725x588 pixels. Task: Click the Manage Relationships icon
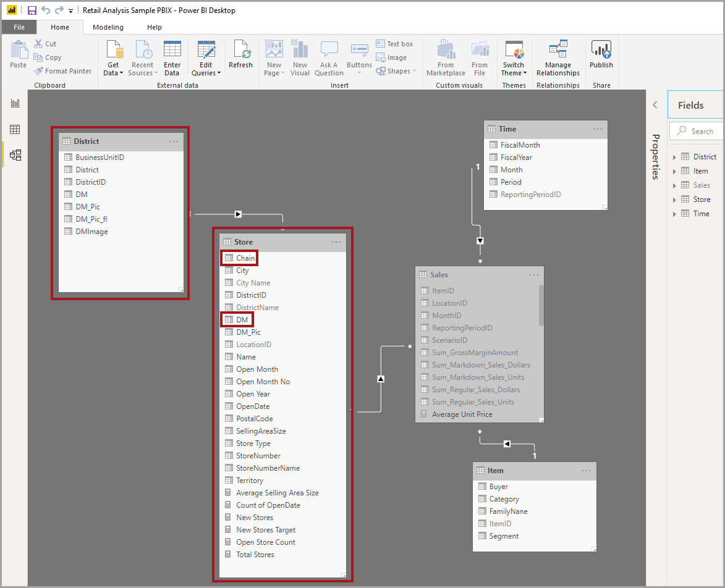click(x=558, y=49)
